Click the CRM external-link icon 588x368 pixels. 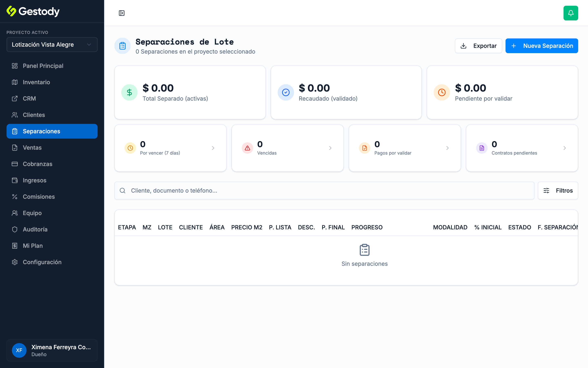coord(15,98)
